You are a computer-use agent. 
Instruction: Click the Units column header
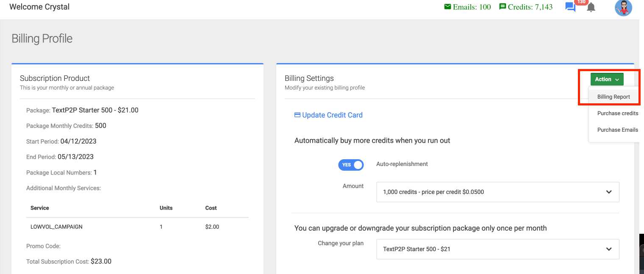pos(166,208)
